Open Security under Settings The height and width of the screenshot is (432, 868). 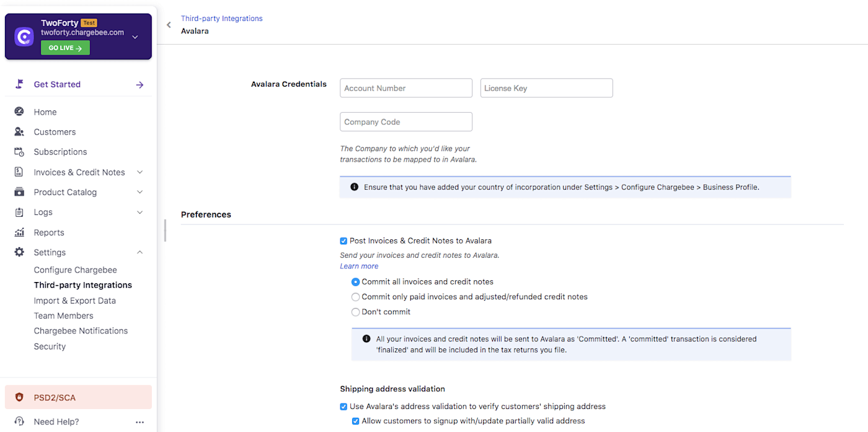(50, 346)
